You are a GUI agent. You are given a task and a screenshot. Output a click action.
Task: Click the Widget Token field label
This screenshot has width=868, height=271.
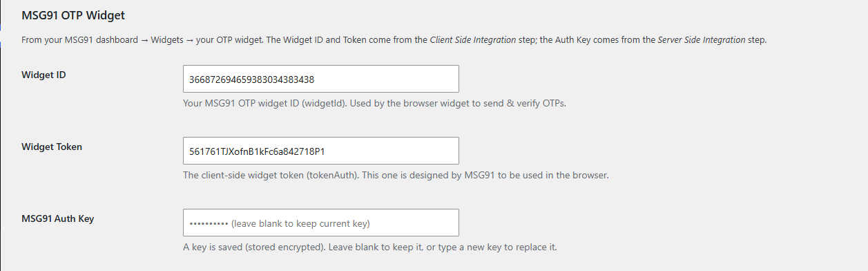coord(52,147)
